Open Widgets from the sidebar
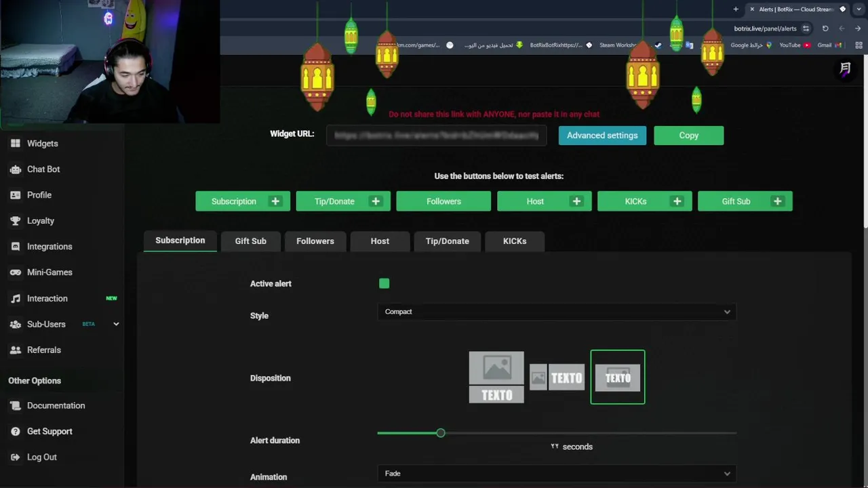This screenshot has height=488, width=868. pos(42,144)
